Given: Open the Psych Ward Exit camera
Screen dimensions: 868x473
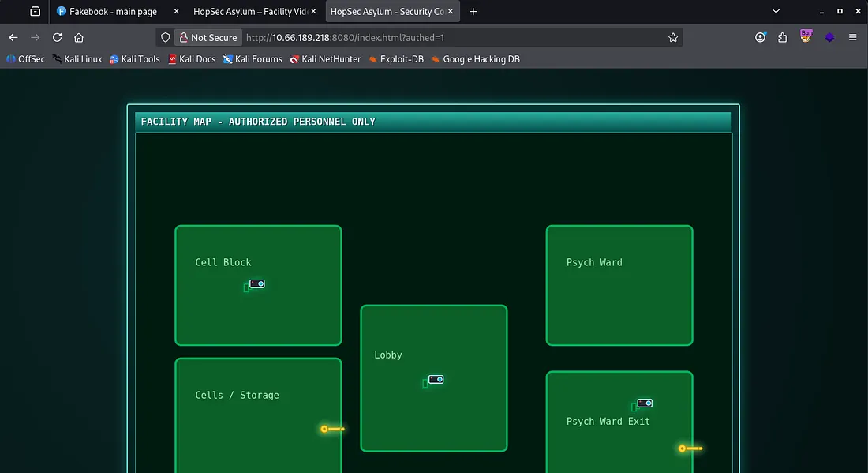Looking at the screenshot, I should (645, 404).
